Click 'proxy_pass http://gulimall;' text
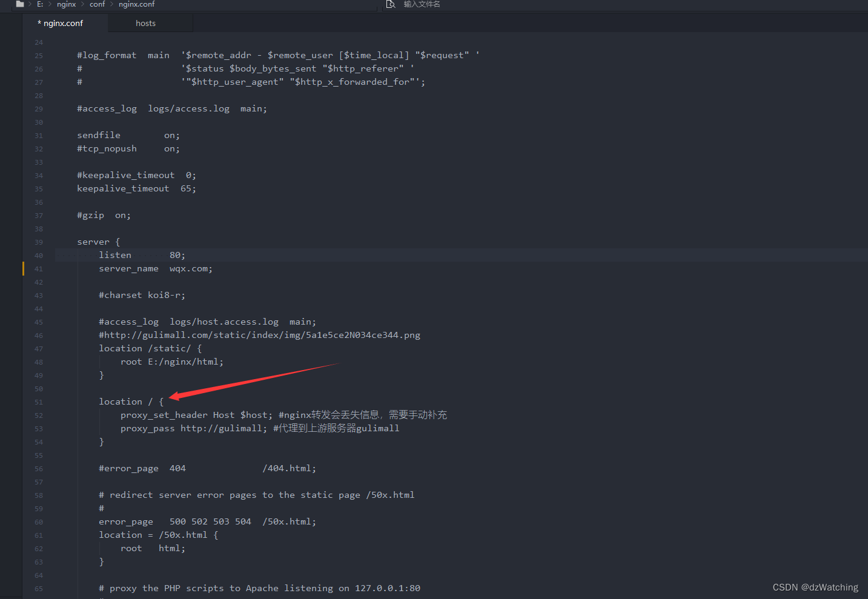The width and height of the screenshot is (868, 599). 194,428
